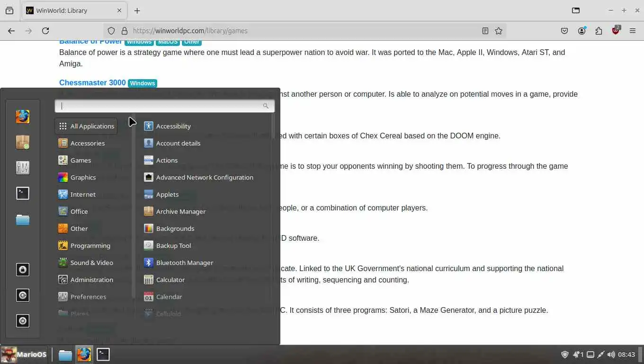Click the clock showing 08:43
Viewport: 644px width, 364px height.
point(626,355)
